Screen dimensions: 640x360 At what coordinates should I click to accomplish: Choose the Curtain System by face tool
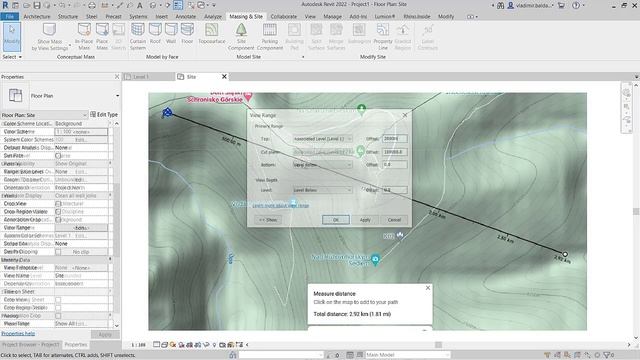[138, 36]
